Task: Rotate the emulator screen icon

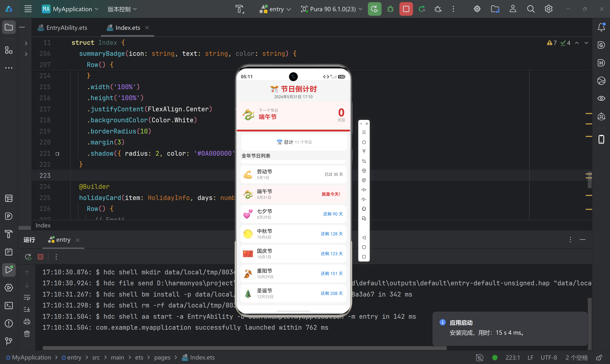Action: tap(364, 209)
